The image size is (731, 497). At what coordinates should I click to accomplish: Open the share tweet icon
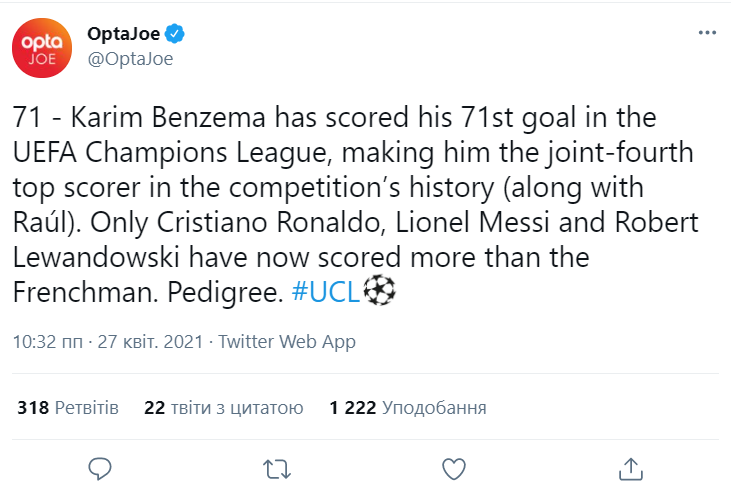click(630, 468)
